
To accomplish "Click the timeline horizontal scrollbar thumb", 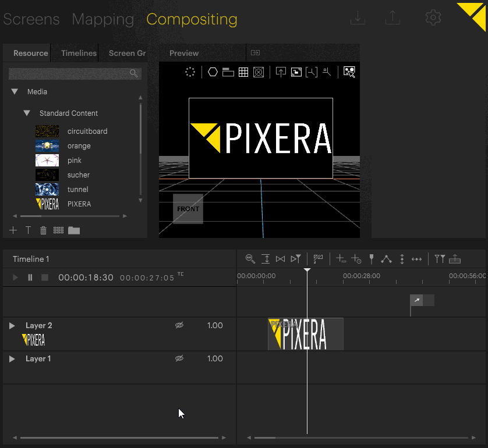I will click(x=265, y=438).
